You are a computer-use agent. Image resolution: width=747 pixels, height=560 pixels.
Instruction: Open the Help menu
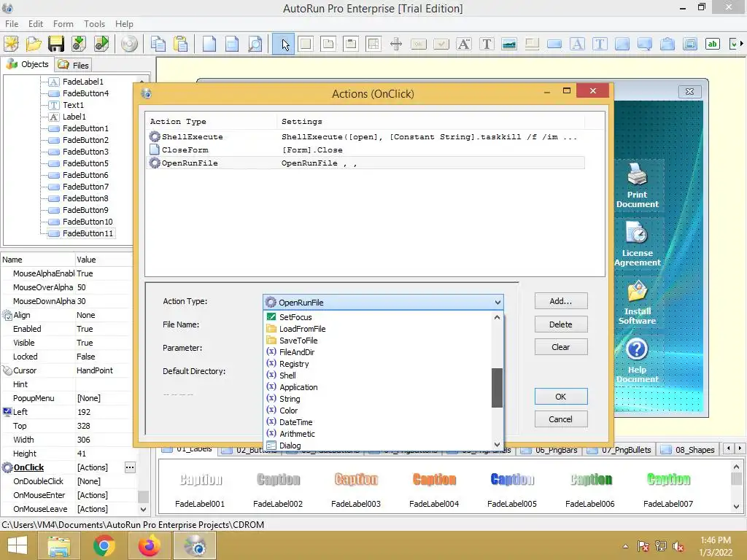click(x=124, y=24)
